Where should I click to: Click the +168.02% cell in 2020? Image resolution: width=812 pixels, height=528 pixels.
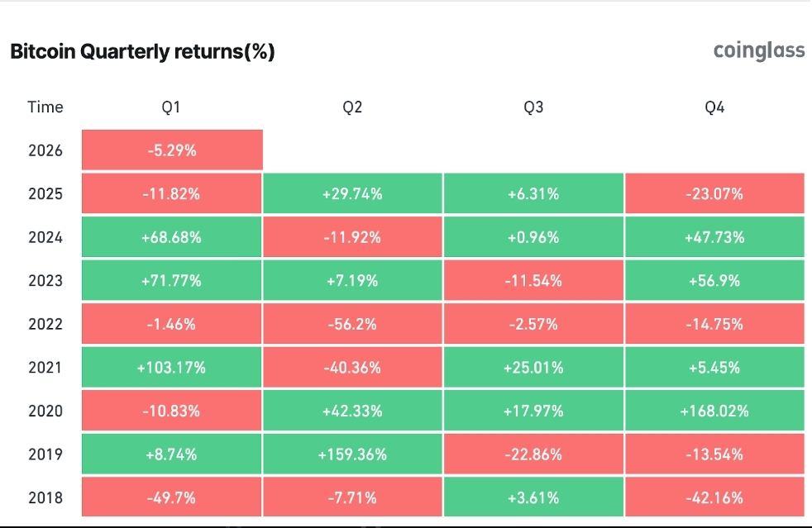coord(714,411)
